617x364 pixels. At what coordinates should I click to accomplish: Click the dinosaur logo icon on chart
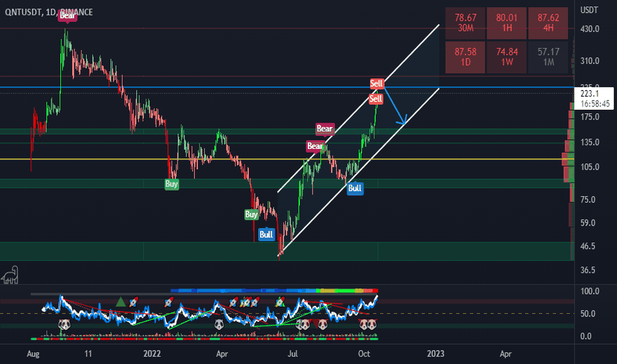pos(10,275)
